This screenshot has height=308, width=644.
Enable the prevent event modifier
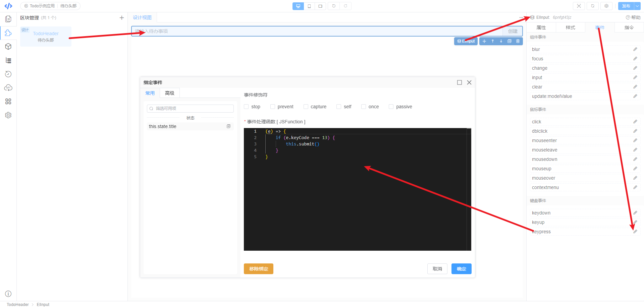tap(273, 107)
